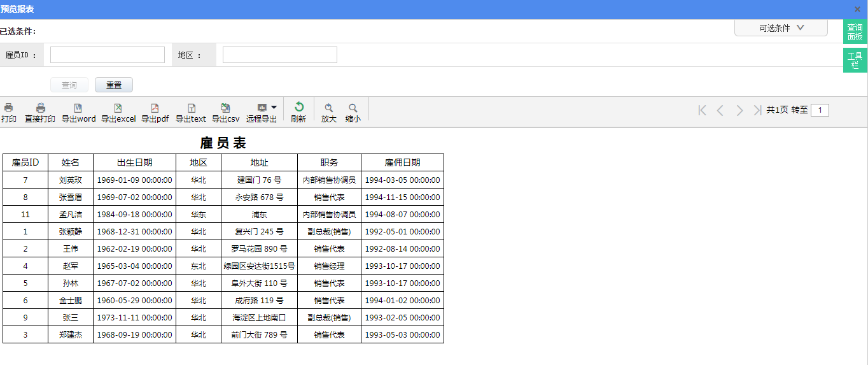Click the 打印 print icon
This screenshot has width=868, height=365.
[8, 108]
